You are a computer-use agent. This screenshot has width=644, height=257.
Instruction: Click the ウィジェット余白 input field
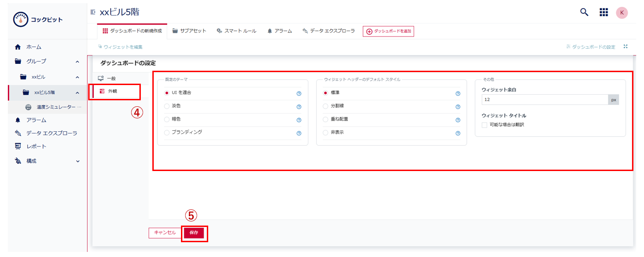(x=544, y=99)
